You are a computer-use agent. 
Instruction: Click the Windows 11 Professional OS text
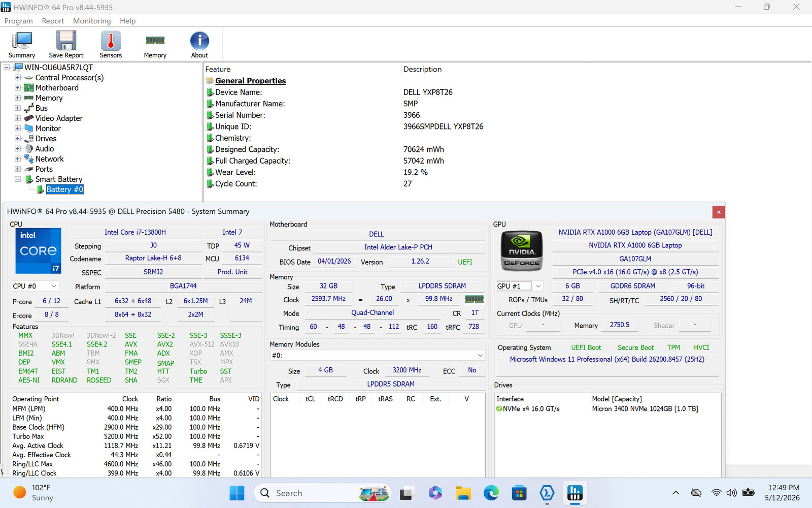coord(607,359)
